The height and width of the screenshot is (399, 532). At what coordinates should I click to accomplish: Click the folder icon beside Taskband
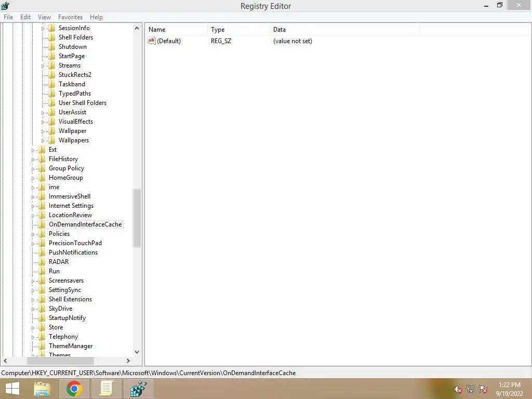[x=51, y=84]
